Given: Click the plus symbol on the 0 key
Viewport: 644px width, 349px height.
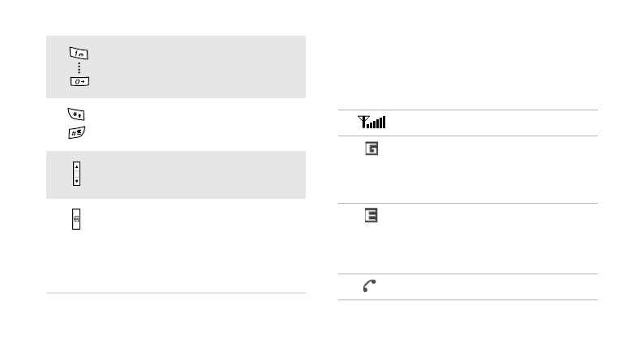Looking at the screenshot, I should [83, 82].
